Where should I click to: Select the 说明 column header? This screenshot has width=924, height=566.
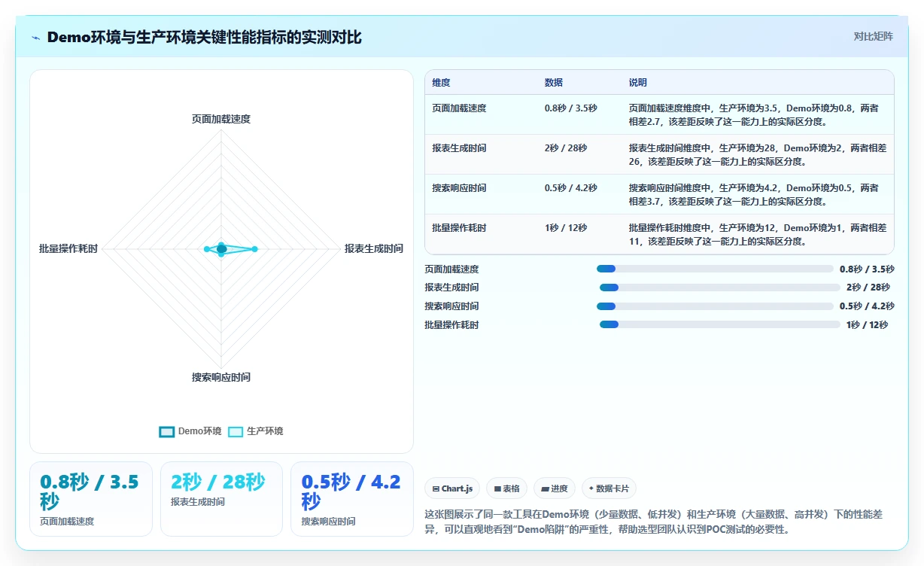coord(638,83)
